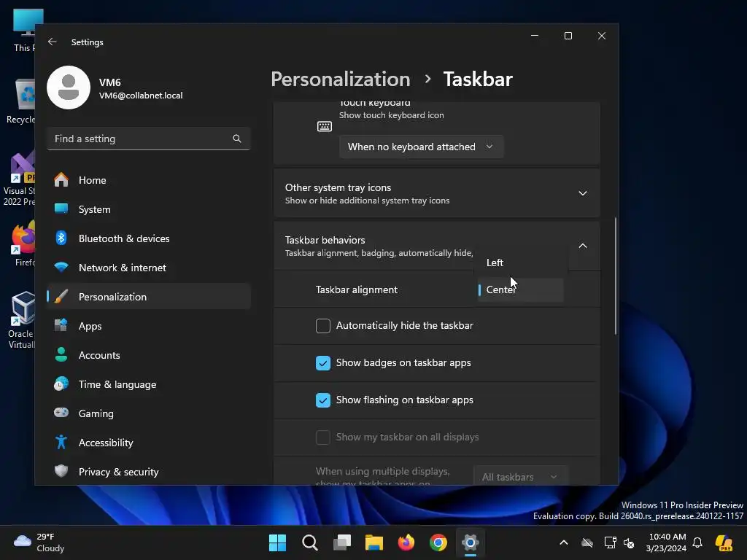
Task: Uncheck Show badges on taskbar apps
Action: tap(323, 363)
